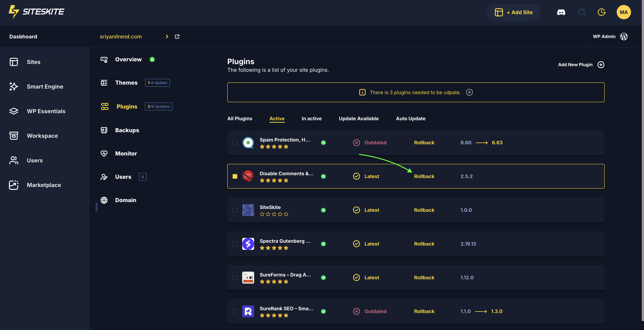This screenshot has height=330, width=644.
Task: Click the search magnifier icon
Action: [x=582, y=12]
